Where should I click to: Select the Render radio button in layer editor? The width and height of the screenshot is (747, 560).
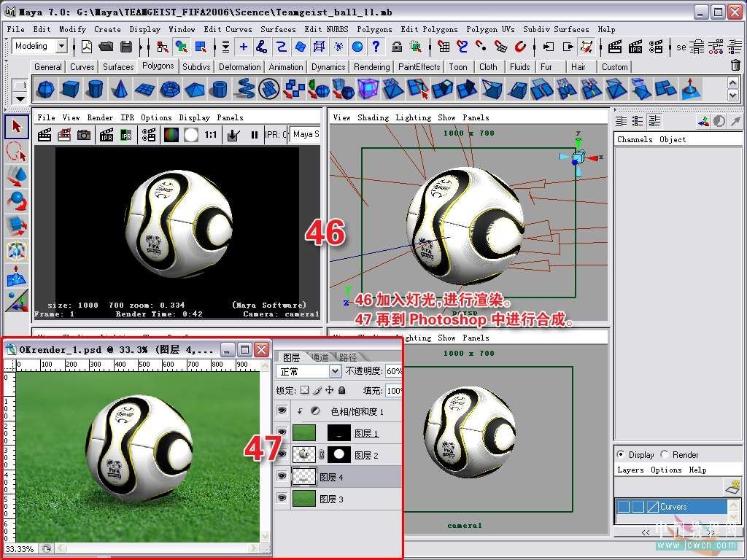tap(664, 454)
